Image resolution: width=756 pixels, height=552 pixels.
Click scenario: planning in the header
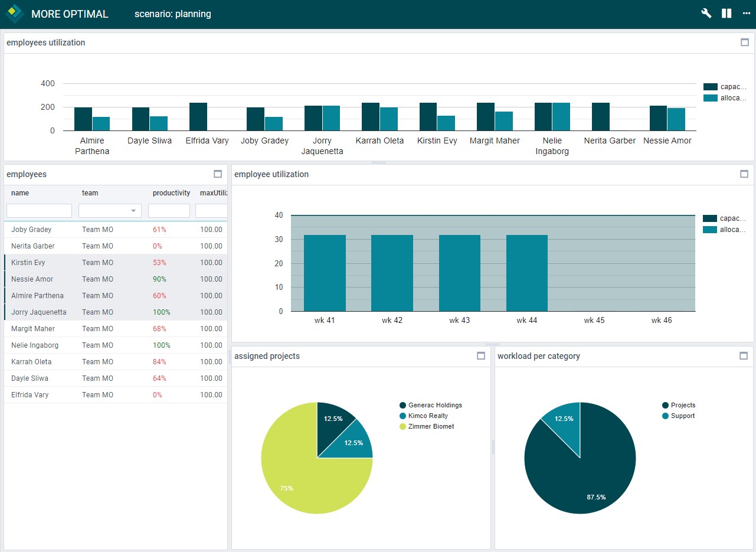173,14
